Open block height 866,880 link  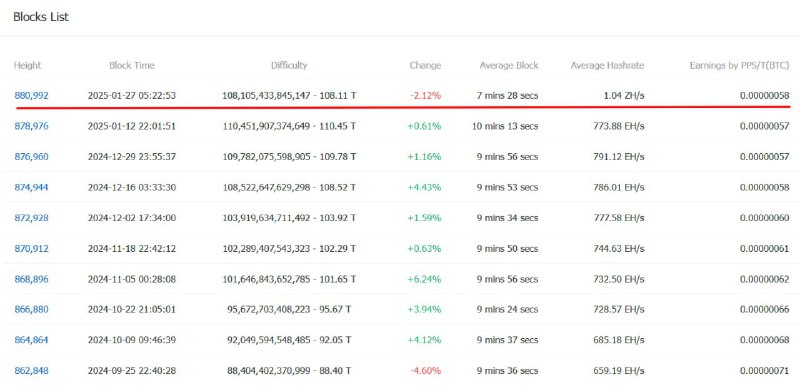click(31, 310)
